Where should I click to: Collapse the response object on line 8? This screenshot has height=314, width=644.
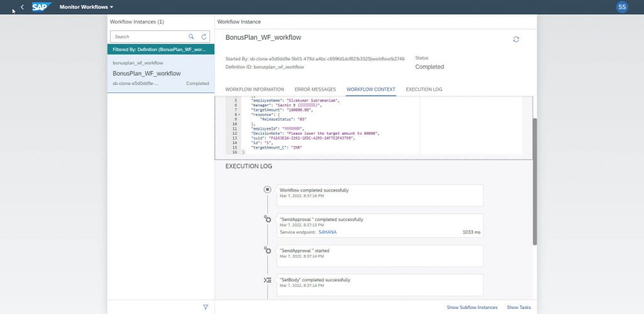click(239, 115)
